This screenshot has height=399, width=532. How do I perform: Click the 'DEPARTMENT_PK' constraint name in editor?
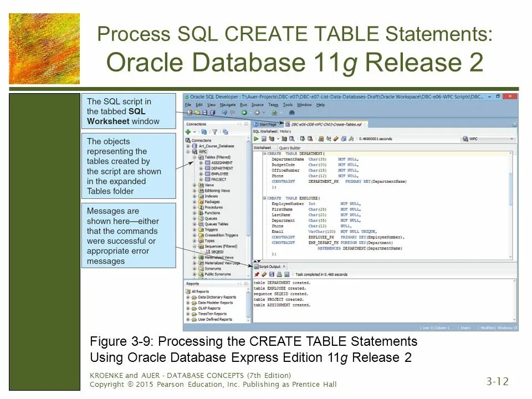pos(323,182)
